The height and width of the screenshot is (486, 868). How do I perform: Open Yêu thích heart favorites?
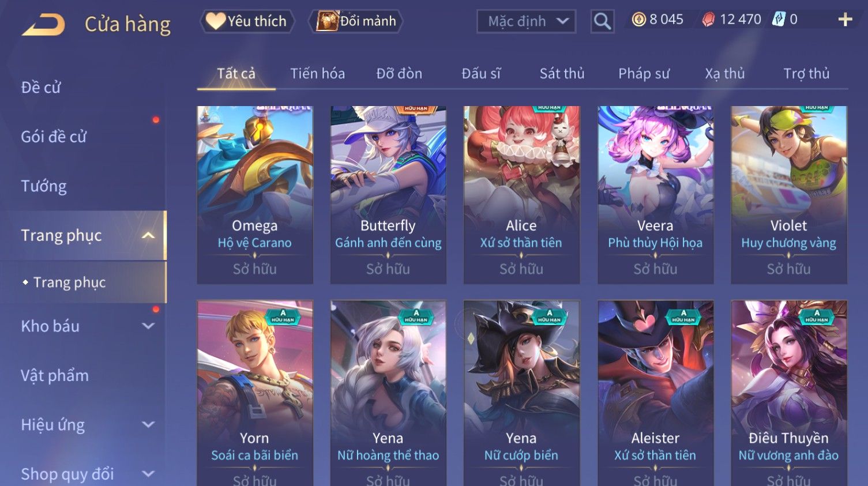pyautogui.click(x=247, y=21)
